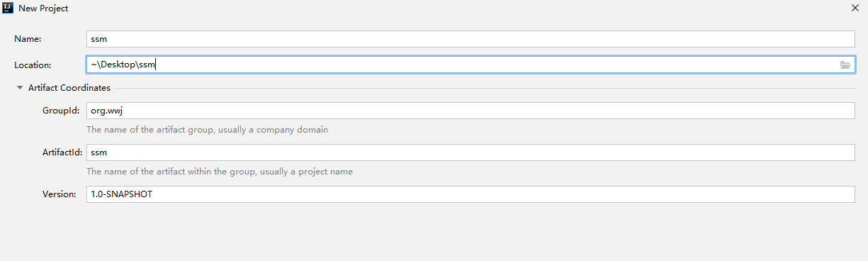Click the Name label
Screen dimensions: 868x261
pos(28,39)
